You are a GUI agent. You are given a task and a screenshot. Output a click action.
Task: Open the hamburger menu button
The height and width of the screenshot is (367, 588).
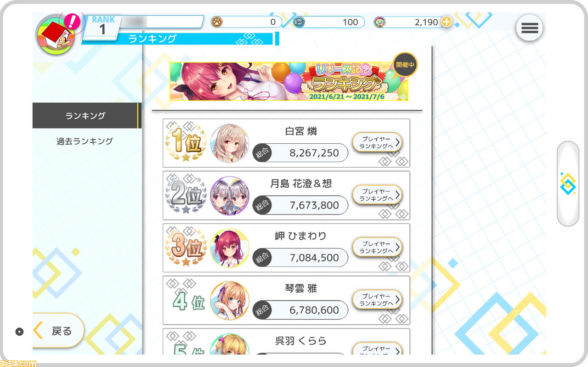529,28
